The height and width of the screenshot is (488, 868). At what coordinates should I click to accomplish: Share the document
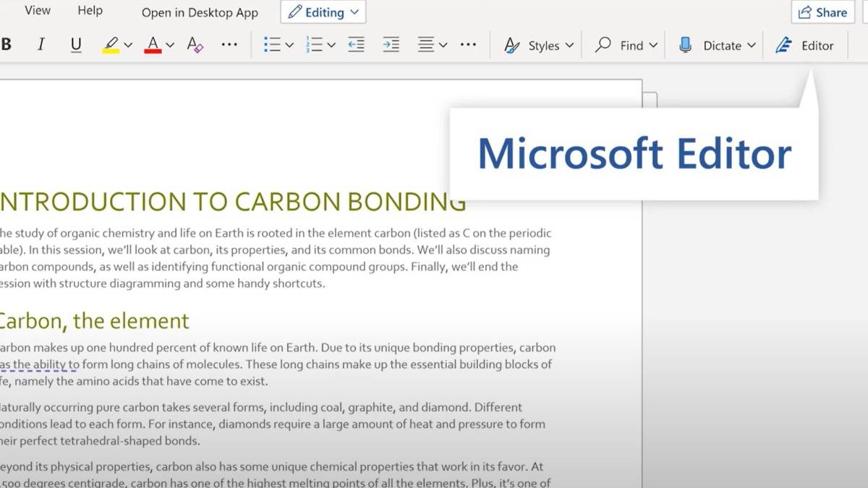[x=821, y=12]
